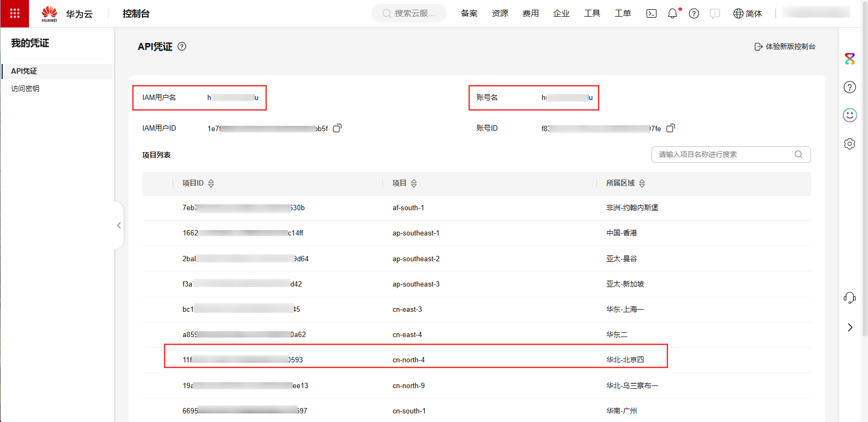Copy the 账号ID value

click(x=670, y=128)
